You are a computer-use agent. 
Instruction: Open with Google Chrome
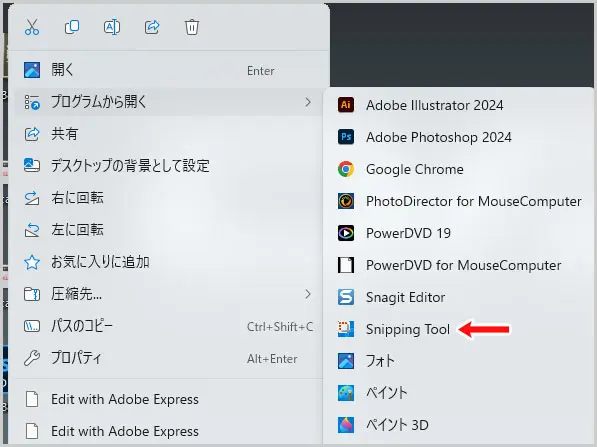click(x=458, y=169)
